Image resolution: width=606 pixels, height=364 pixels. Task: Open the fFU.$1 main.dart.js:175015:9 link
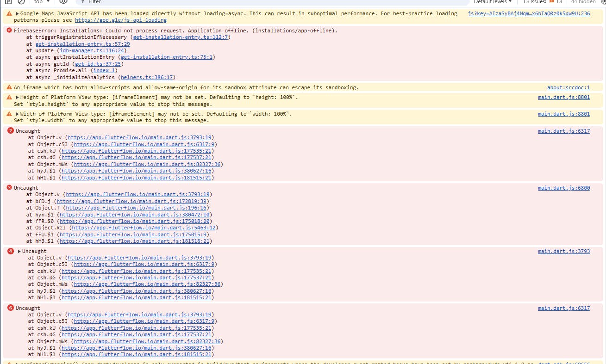(x=133, y=235)
